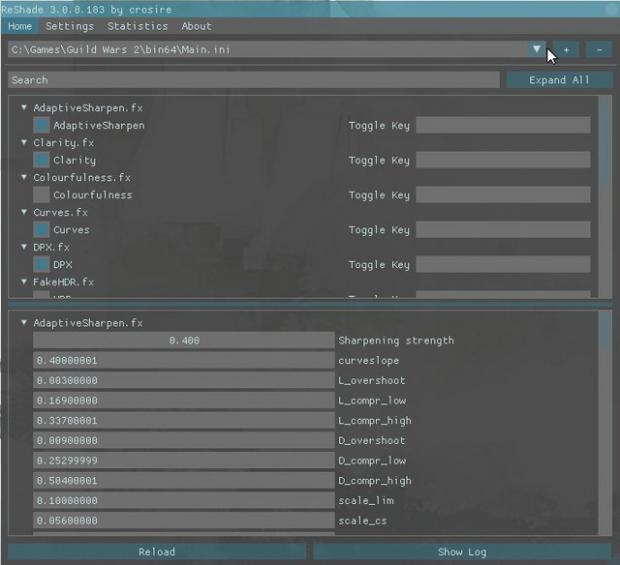Click the Expand All button
This screenshot has width=620, height=565.
pyautogui.click(x=559, y=80)
